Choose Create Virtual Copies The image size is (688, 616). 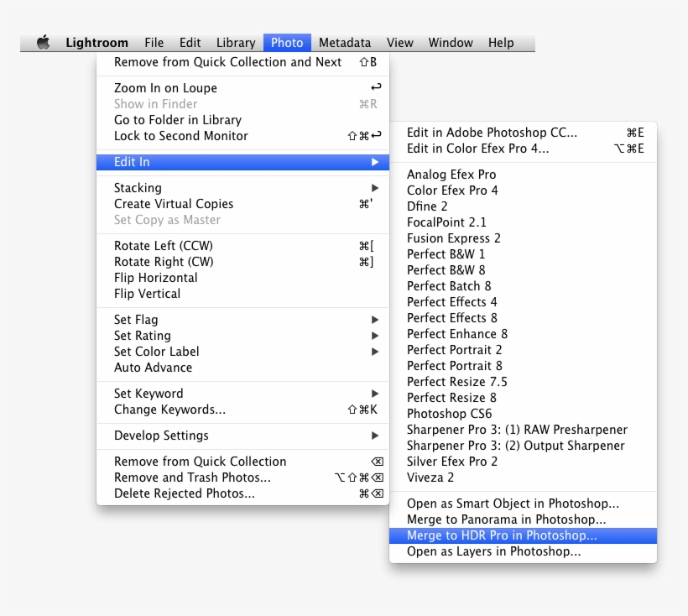point(242,204)
